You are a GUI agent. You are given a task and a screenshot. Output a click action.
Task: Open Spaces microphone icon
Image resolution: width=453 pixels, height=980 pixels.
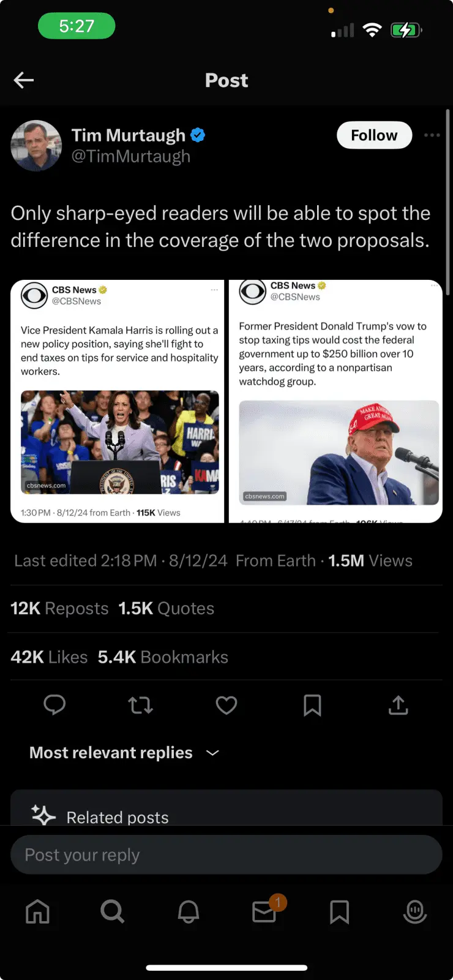point(415,912)
